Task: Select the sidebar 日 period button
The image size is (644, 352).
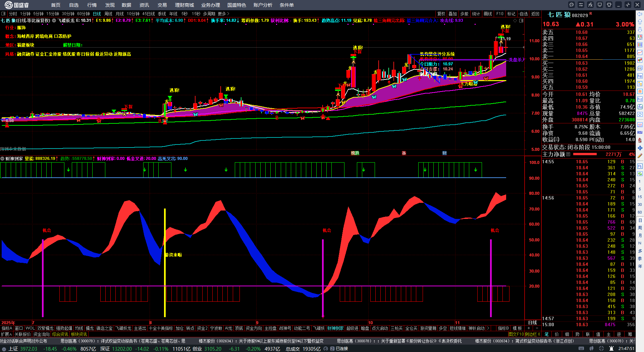Action: click(640, 220)
